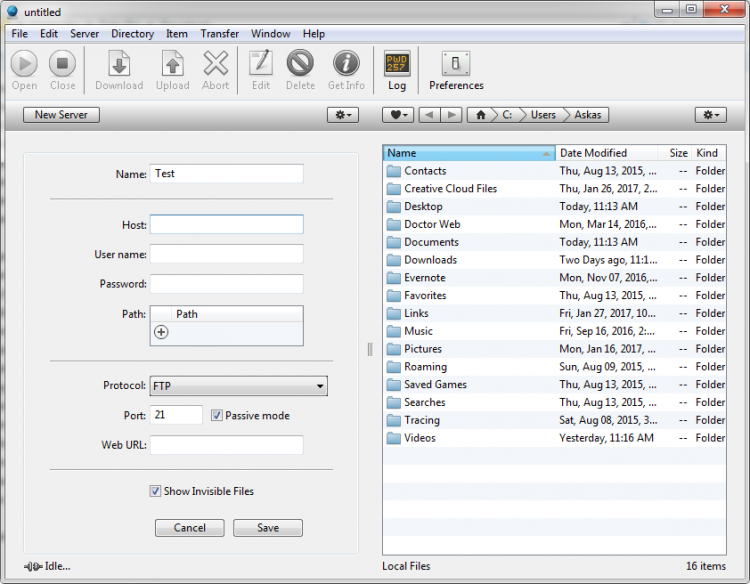
Task: Click the Pictures folder icon
Action: point(394,349)
